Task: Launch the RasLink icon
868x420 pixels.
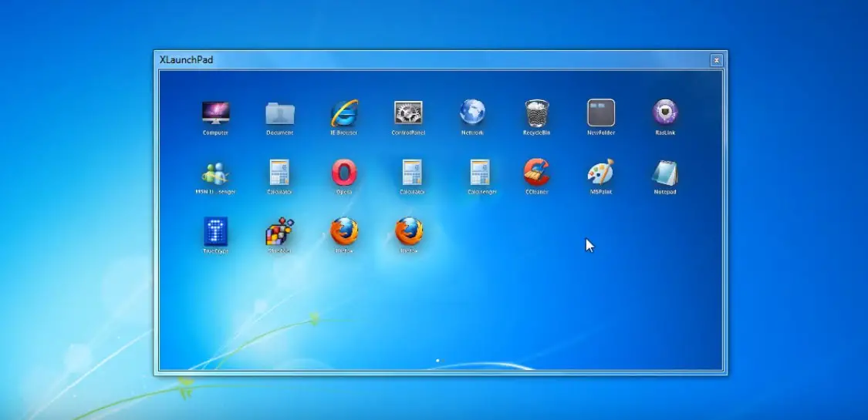Action: tap(665, 113)
